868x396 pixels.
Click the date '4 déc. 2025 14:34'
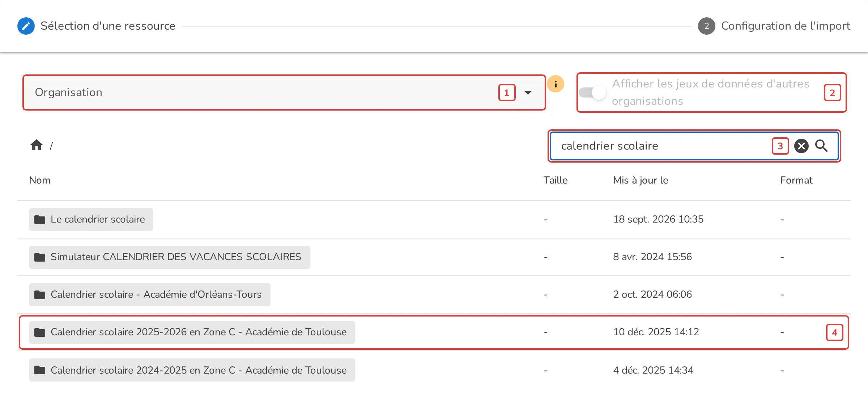pos(653,370)
